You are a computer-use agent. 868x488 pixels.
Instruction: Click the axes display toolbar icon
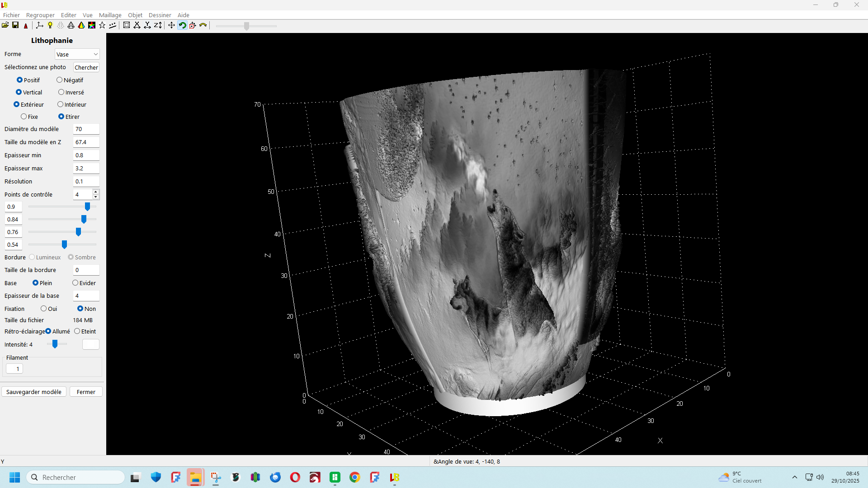tap(40, 25)
